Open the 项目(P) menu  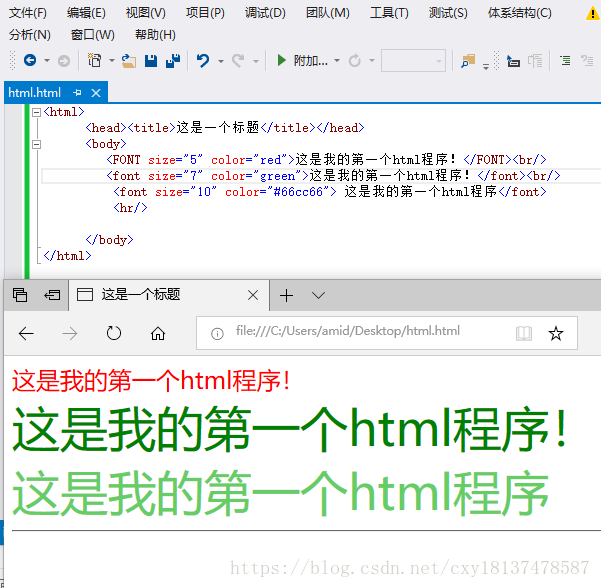(205, 13)
